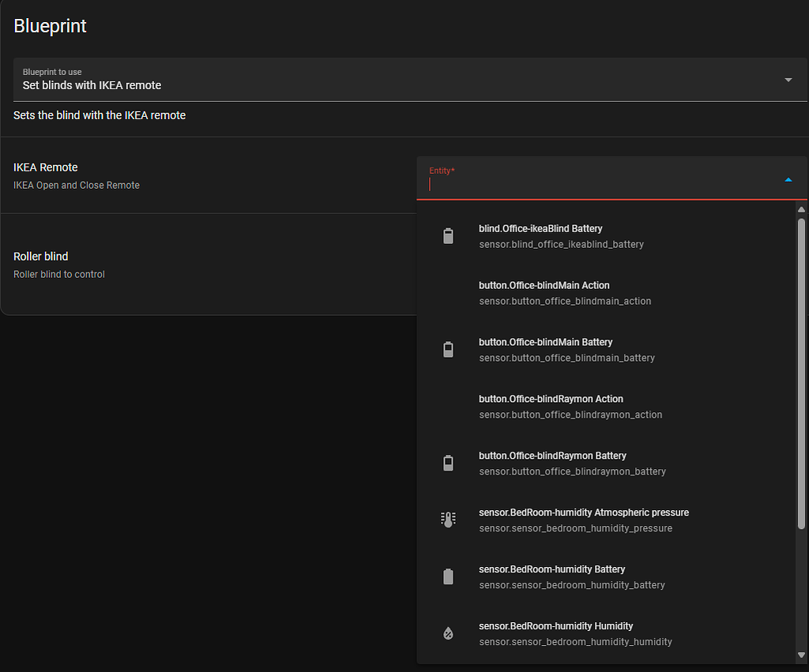The height and width of the screenshot is (672, 809).
Task: Collapse the Entity suggestion list via the chevron
Action: [788, 179]
